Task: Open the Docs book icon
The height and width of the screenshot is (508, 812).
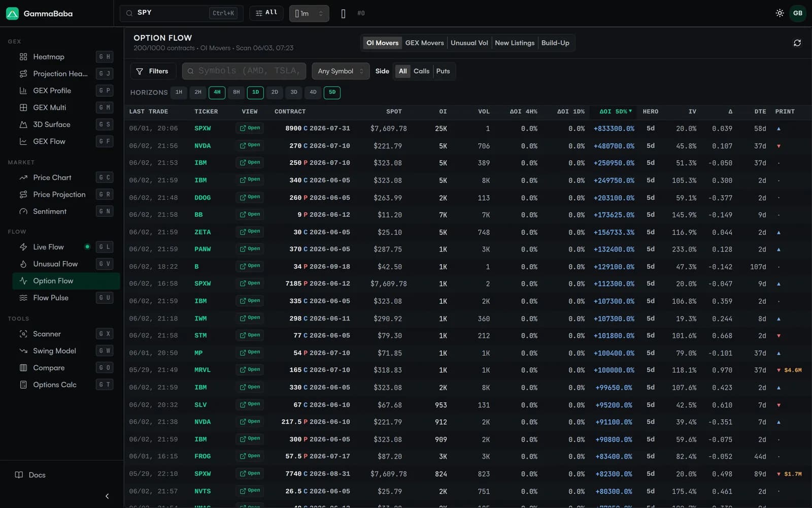Action: click(19, 475)
